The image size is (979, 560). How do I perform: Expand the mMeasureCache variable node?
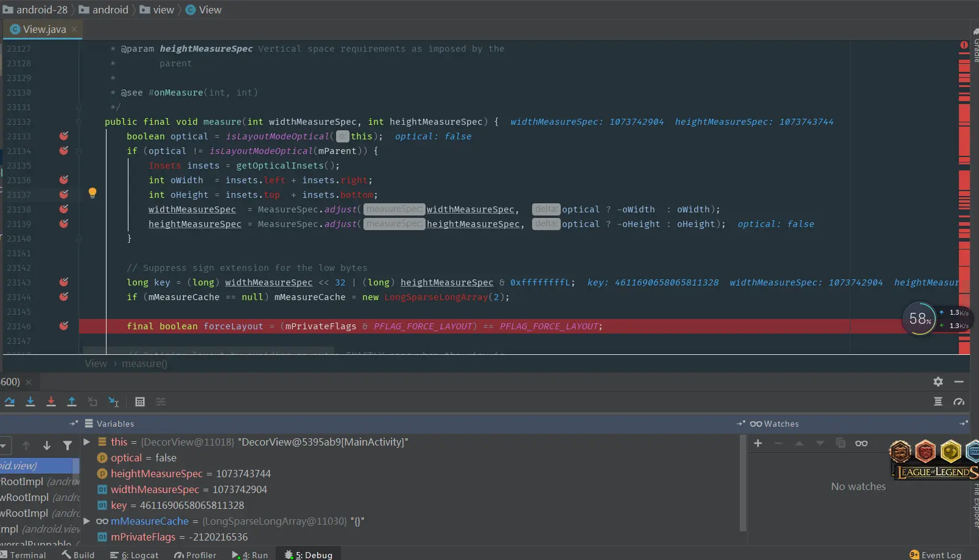(x=87, y=521)
